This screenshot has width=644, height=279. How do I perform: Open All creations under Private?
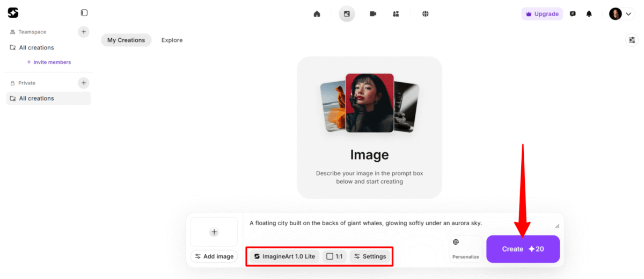pyautogui.click(x=48, y=98)
